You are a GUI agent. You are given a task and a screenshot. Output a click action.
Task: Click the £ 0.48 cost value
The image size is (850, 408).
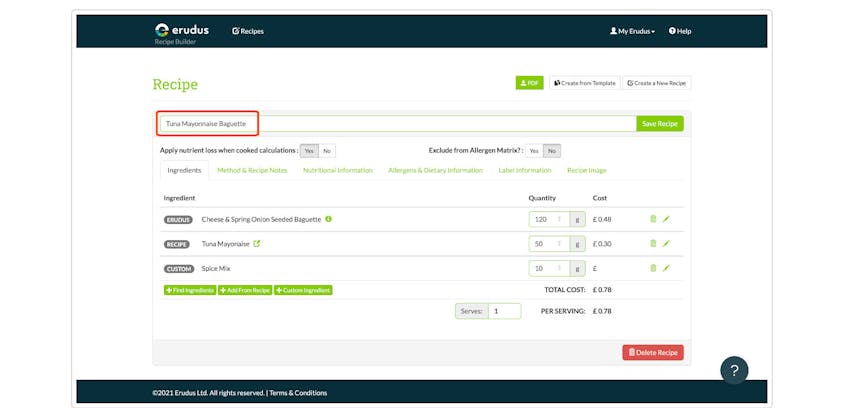[602, 219]
